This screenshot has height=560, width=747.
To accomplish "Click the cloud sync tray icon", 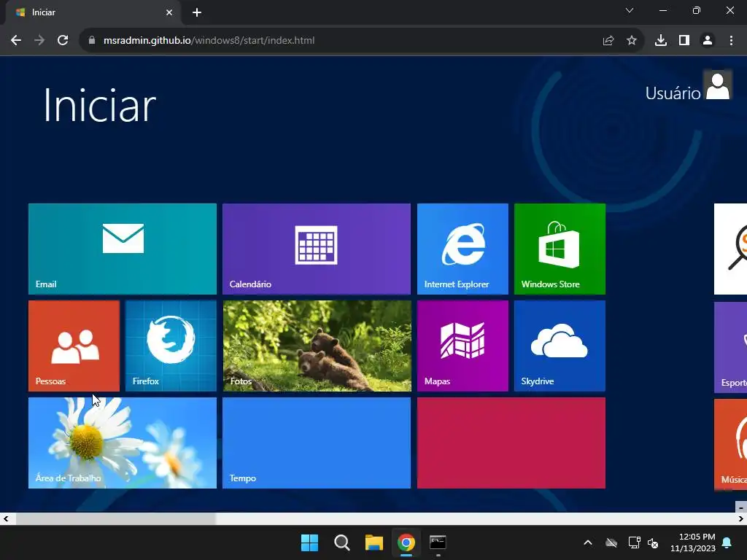I will click(611, 542).
